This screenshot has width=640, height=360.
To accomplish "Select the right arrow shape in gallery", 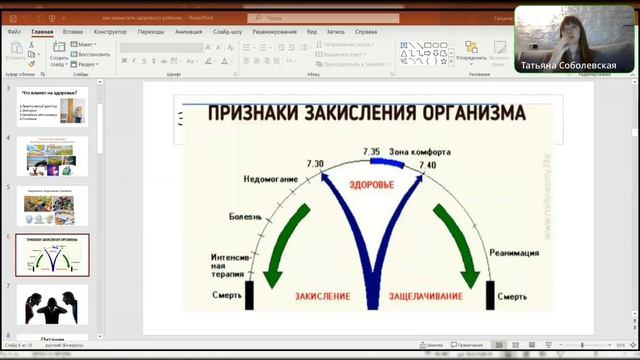I will [x=427, y=53].
